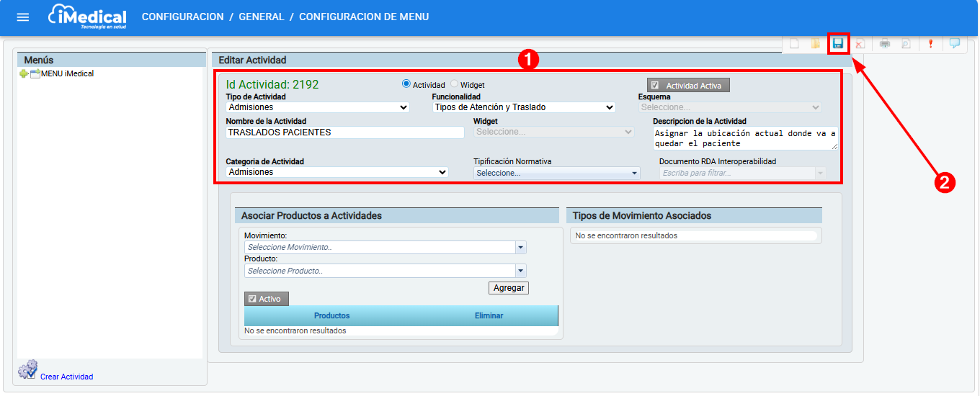This screenshot has width=980, height=396.
Task: Open the Tipo de Actividad dropdown
Action: 318,107
